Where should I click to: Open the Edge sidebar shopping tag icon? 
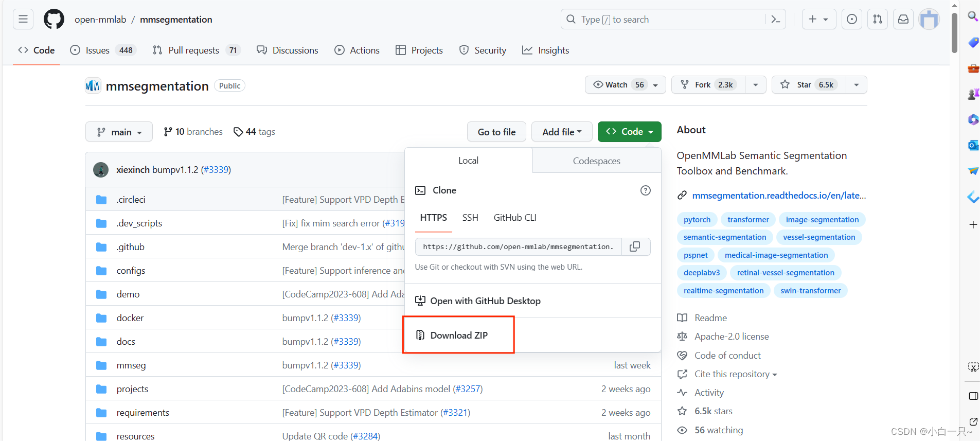(x=973, y=42)
